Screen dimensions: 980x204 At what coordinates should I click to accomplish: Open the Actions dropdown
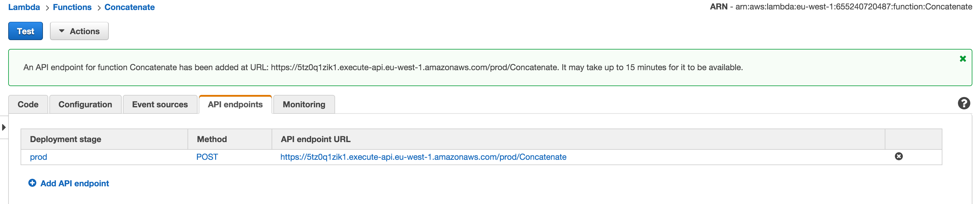(x=79, y=31)
